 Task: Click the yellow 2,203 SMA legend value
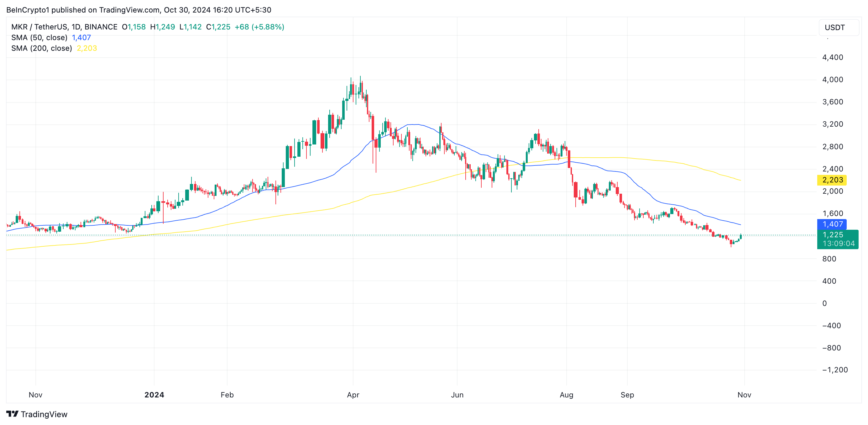86,48
